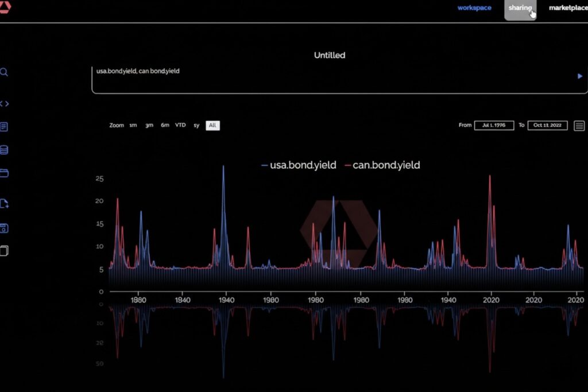Viewport: 588px width, 392px height.
Task: Open the chart hamburger menu
Action: click(x=579, y=126)
